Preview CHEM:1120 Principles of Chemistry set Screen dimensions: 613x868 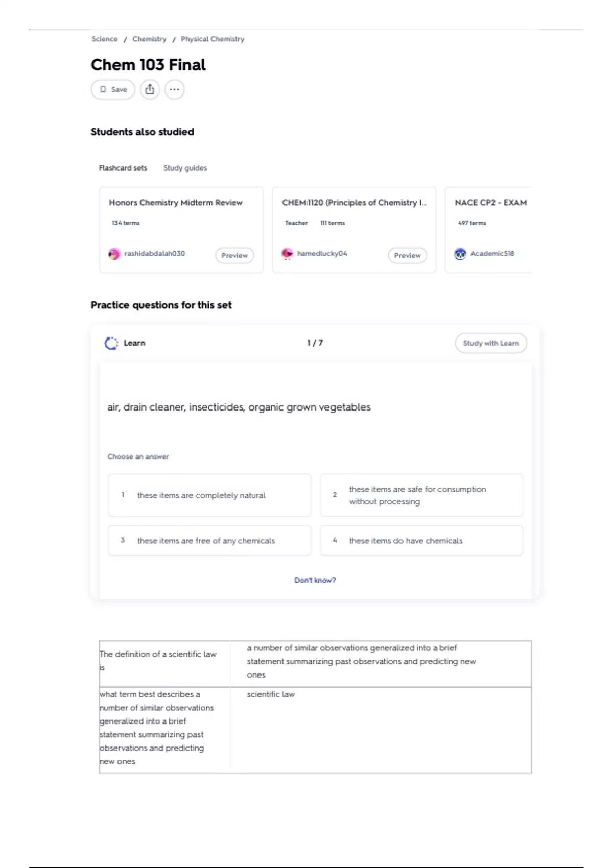point(408,255)
